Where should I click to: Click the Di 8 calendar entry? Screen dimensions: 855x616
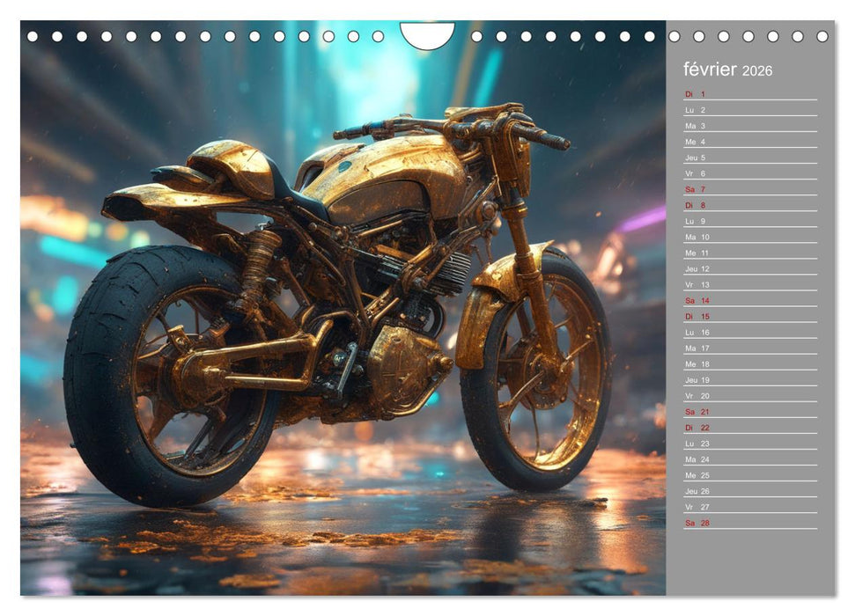coord(749,205)
